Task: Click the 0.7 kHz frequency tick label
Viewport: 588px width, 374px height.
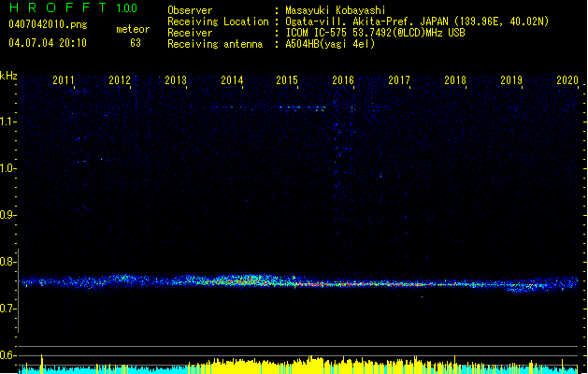Action: tap(7, 309)
